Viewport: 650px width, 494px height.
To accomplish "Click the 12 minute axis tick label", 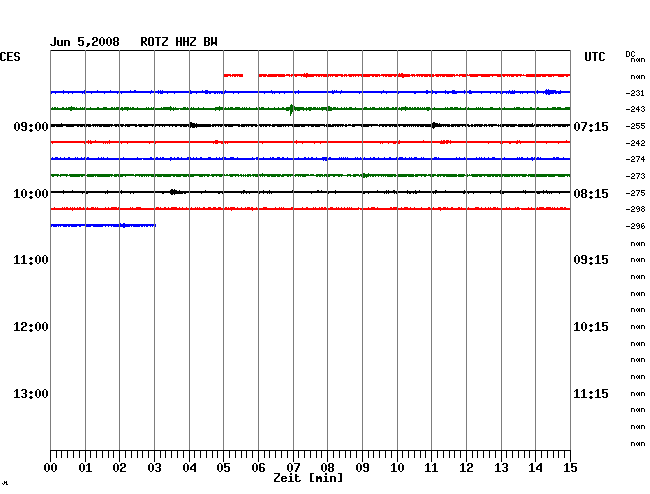I will click(x=466, y=468).
